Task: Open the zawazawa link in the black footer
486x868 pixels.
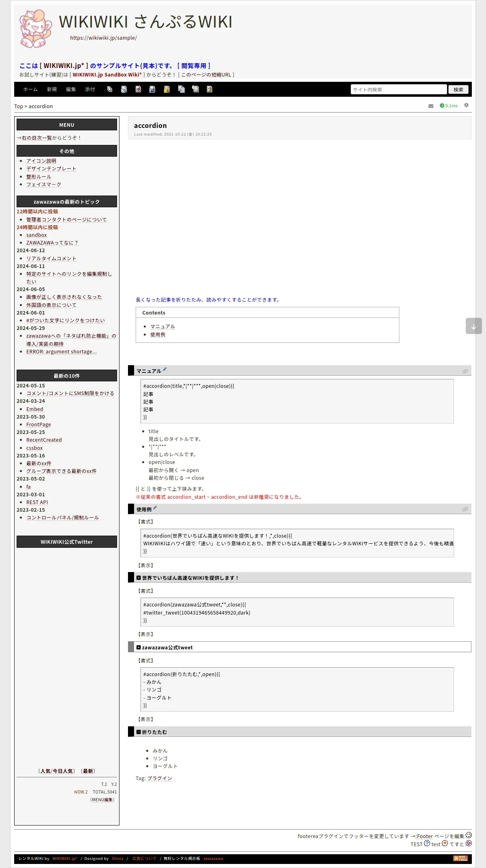Action: tap(213, 858)
